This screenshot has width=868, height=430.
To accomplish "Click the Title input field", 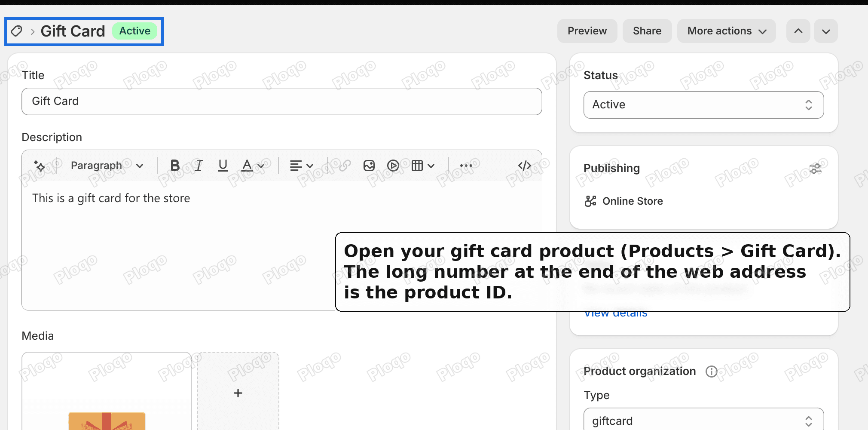I will tap(282, 101).
